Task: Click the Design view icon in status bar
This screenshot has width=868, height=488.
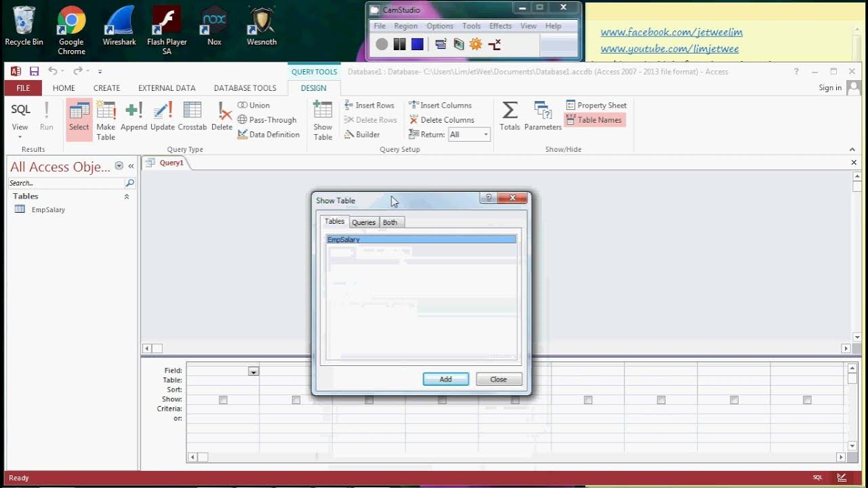Action: coord(842,478)
